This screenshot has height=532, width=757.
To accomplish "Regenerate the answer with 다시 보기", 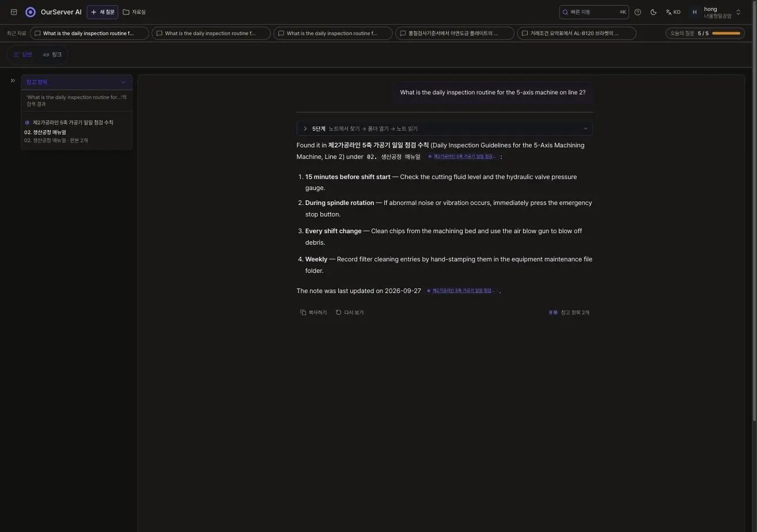I will coord(350,313).
